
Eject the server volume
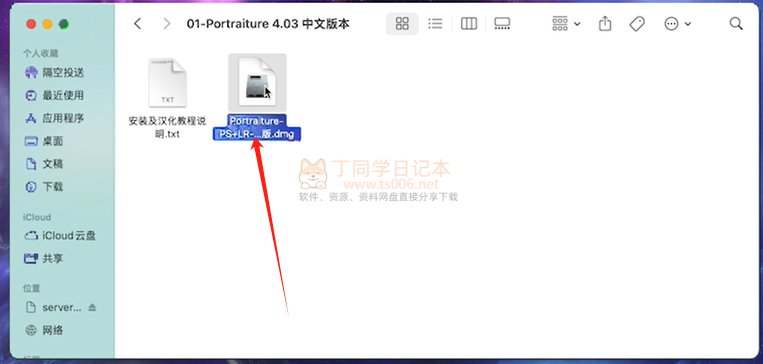click(x=92, y=308)
